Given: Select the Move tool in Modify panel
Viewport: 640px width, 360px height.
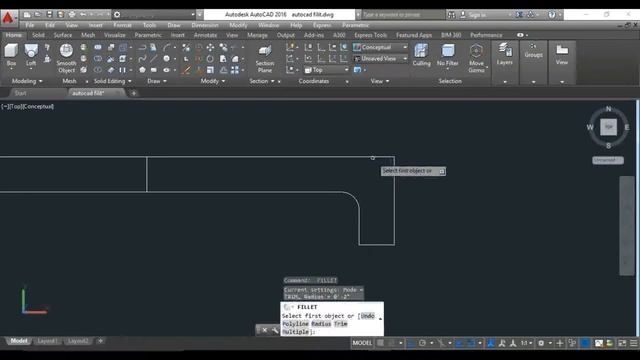Looking at the screenshot, I should click(210, 47).
